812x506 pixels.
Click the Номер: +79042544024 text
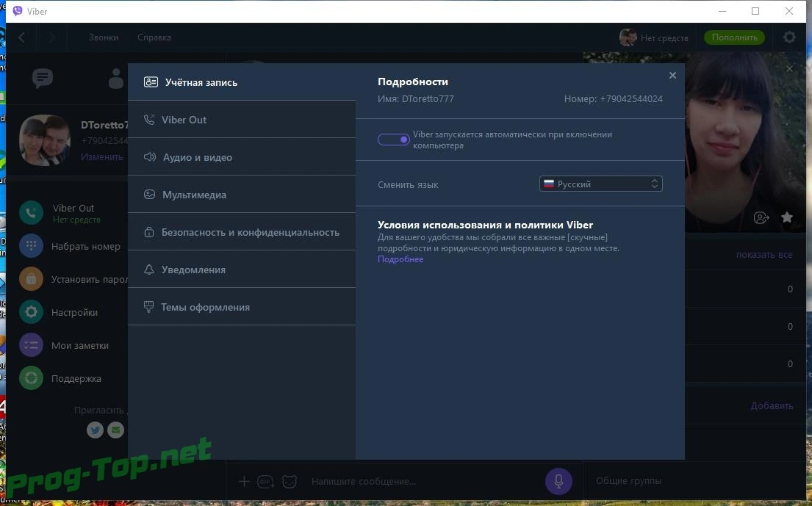[x=613, y=99]
